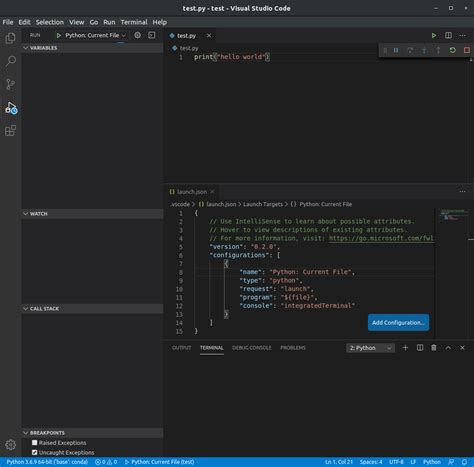Screen dimensions: 474x467
Task: Open the Go menu
Action: pos(94,22)
